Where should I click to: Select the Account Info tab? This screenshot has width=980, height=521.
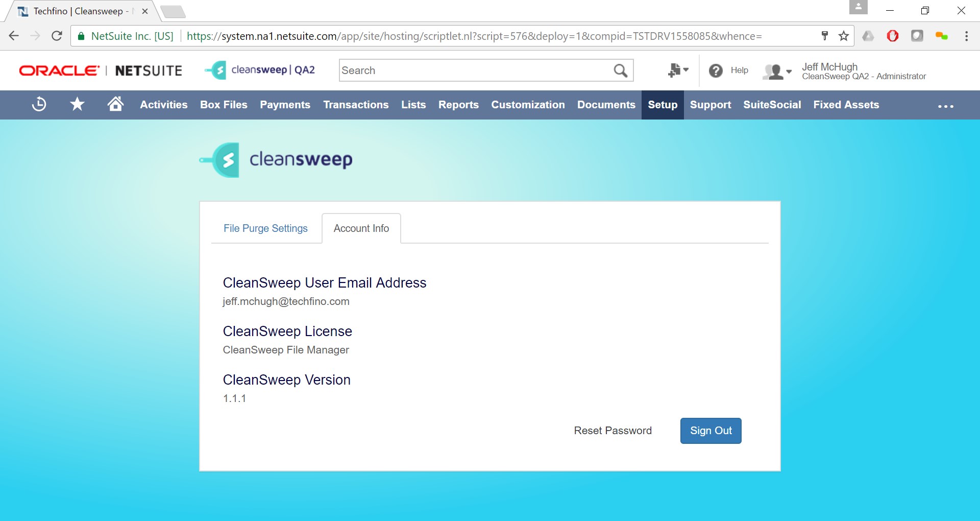(x=361, y=228)
